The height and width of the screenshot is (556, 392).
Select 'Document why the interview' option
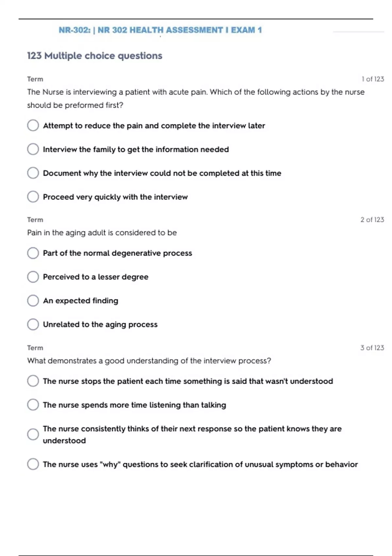(33, 173)
